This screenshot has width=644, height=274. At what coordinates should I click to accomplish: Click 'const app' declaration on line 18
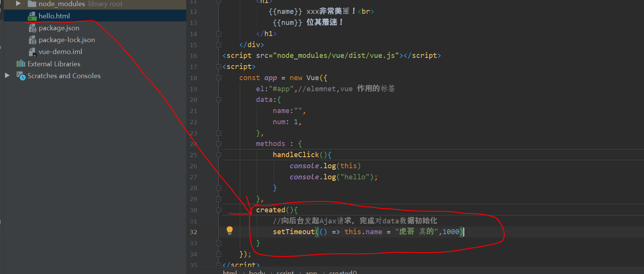[x=258, y=78]
